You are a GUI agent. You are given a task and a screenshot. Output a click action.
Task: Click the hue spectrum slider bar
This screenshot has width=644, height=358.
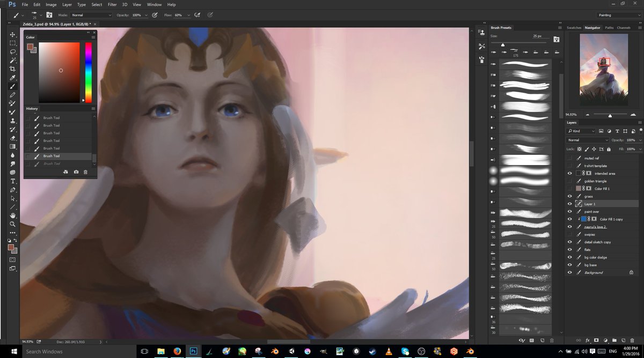[88, 72]
